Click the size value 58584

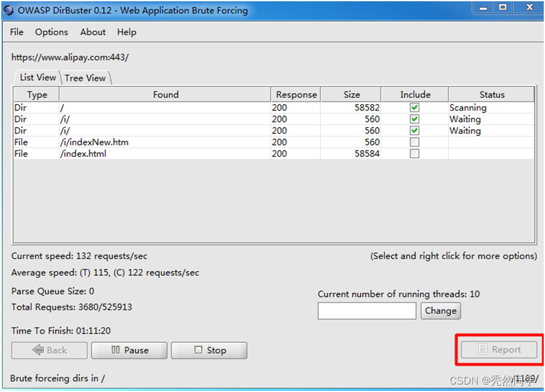pyautogui.click(x=367, y=154)
